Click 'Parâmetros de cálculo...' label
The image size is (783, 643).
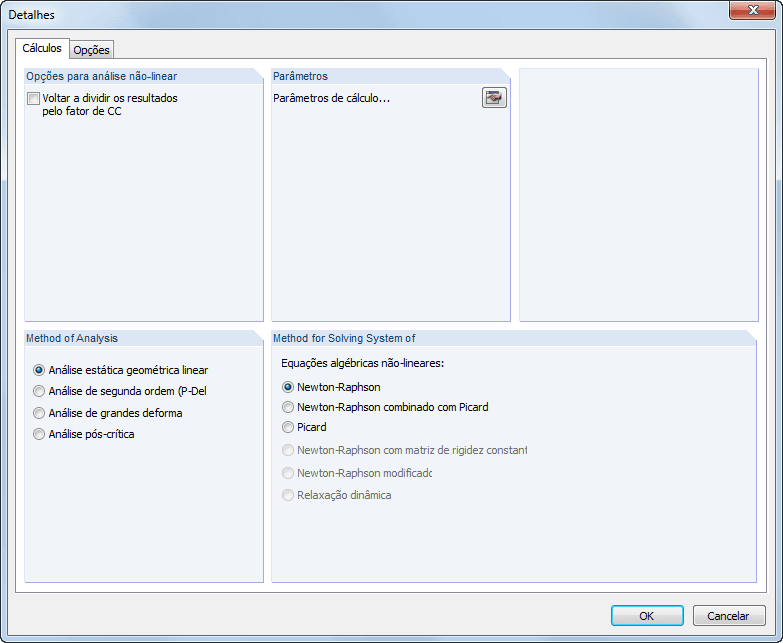click(332, 98)
